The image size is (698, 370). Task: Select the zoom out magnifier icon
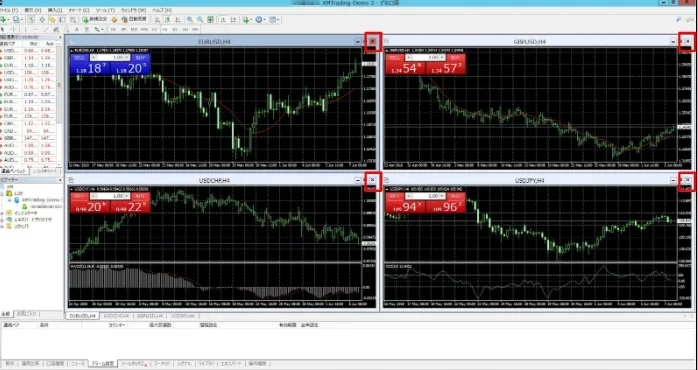(x=200, y=19)
